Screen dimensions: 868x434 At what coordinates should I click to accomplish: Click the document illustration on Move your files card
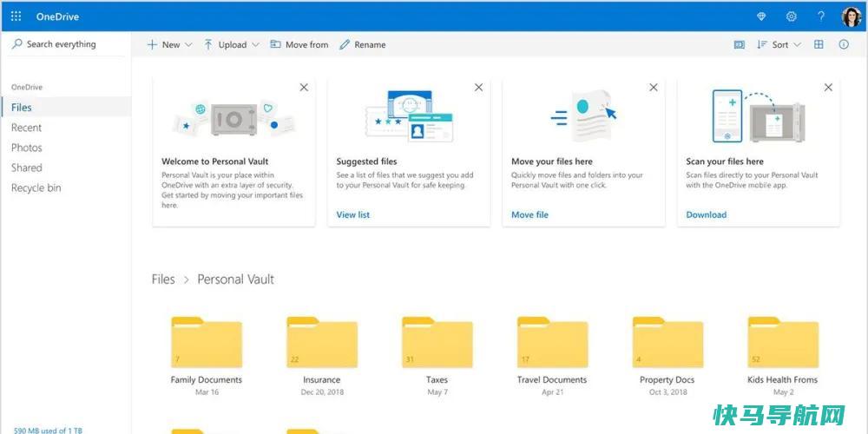pyautogui.click(x=583, y=115)
